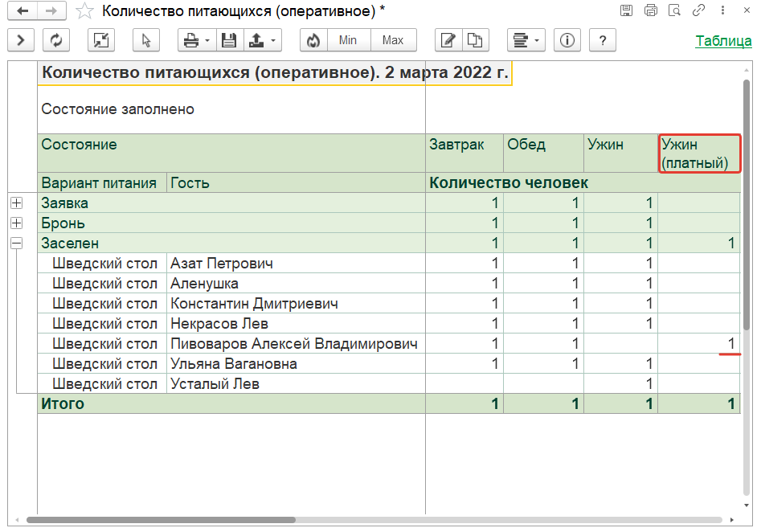
Task: Select the Заявка row label
Action: (x=65, y=203)
